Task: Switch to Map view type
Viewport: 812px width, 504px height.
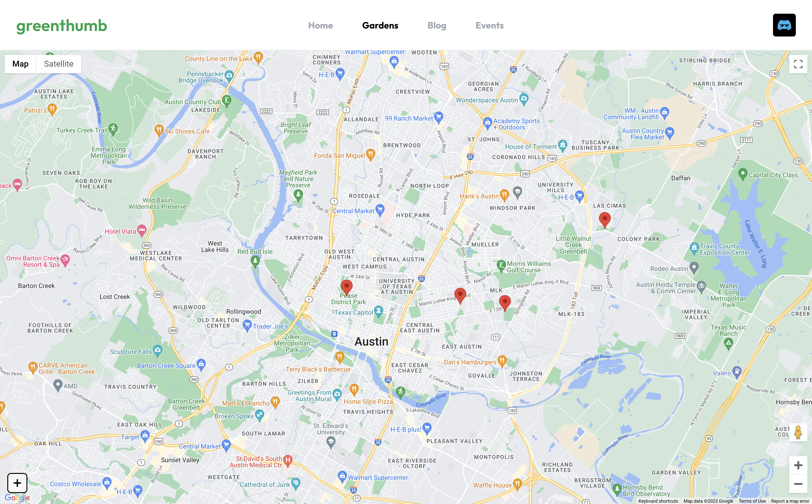Action: 20,64
